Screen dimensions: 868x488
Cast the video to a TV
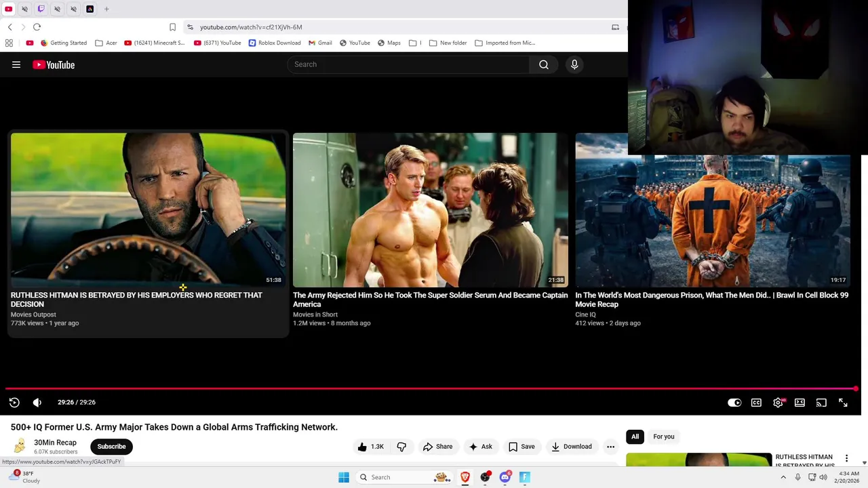tap(821, 403)
